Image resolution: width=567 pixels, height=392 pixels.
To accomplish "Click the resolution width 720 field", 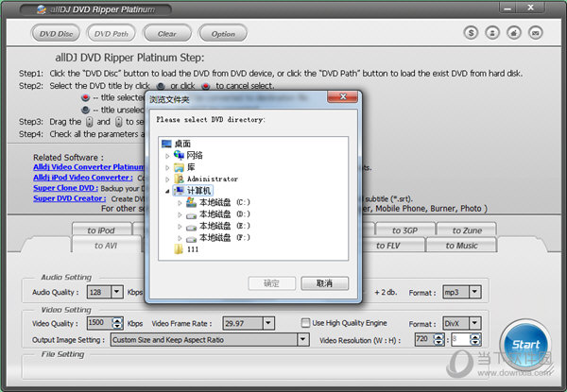I will pos(424,340).
